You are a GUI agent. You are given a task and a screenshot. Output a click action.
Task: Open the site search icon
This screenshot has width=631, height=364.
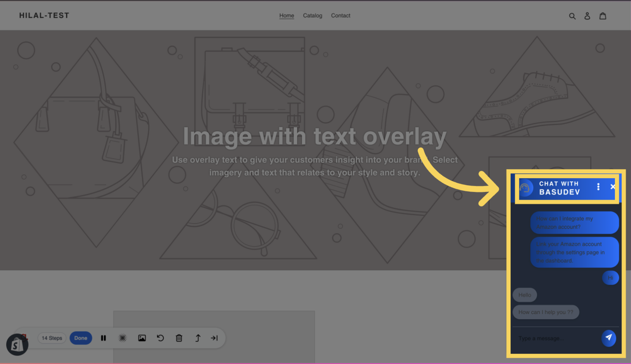[572, 16]
